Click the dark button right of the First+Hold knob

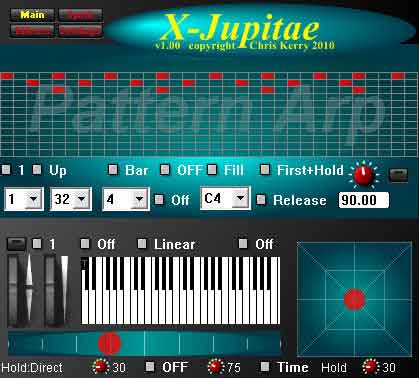[399, 175]
